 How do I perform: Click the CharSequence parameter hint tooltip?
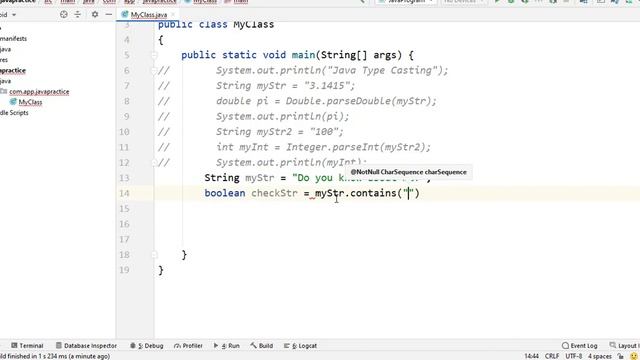[408, 172]
